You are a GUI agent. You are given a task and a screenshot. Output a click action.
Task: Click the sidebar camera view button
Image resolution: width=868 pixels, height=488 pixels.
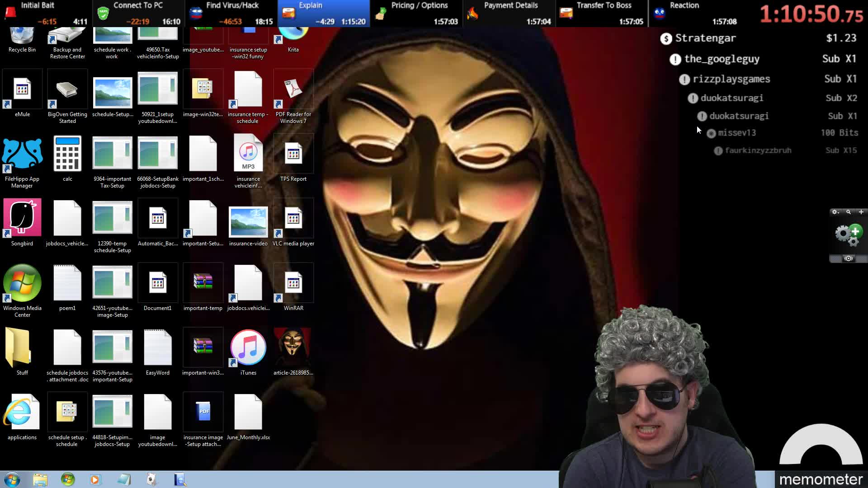click(848, 258)
